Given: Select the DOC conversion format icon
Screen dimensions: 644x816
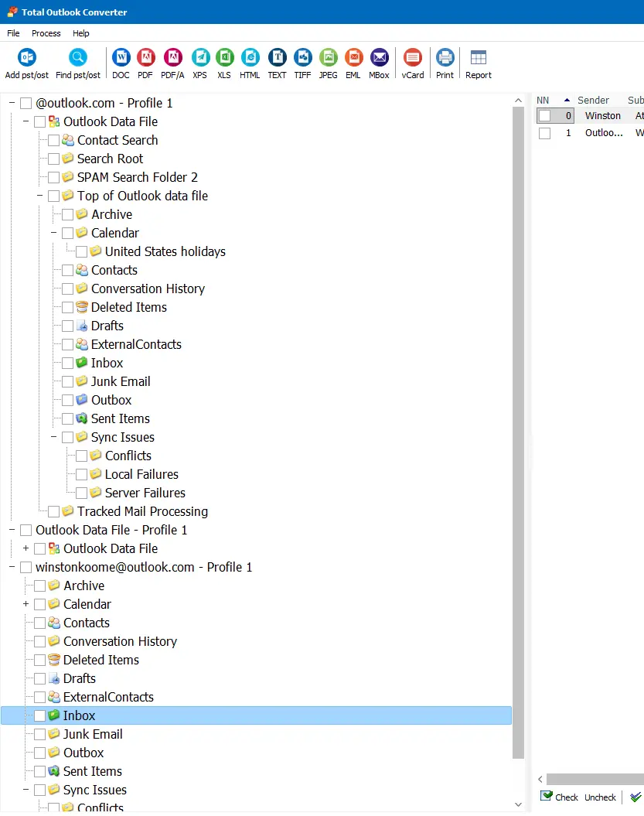Looking at the screenshot, I should [121, 57].
